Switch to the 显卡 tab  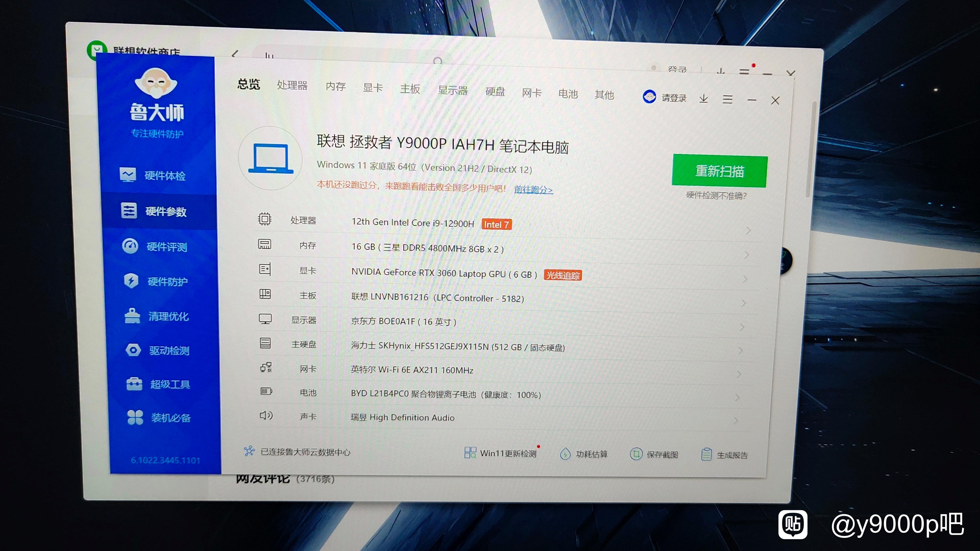click(x=373, y=88)
